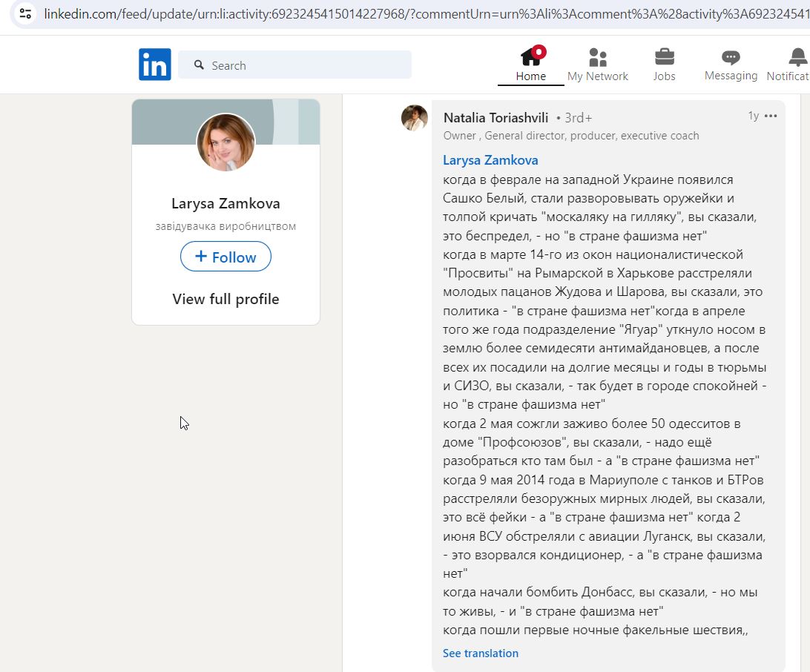The image size is (810, 672).
Task: Open the Larysa Zamkova mention in the post
Action: pyautogui.click(x=490, y=159)
